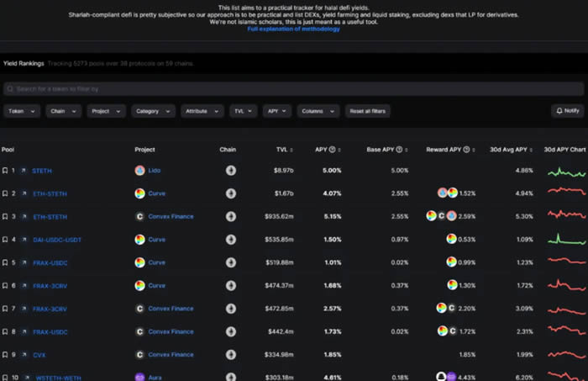
Task: Click the DAI-USDC-USDT 30d APY sparkline
Action: [566, 240]
